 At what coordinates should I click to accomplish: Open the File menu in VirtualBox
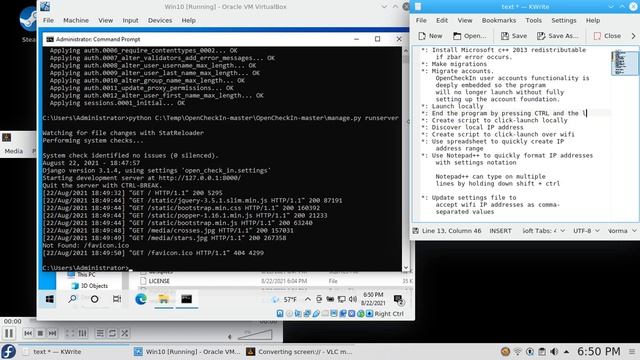tap(48, 20)
